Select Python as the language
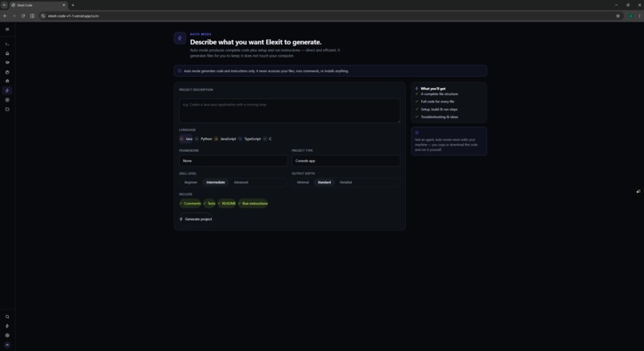Viewport: 644px width, 351px height. point(203,139)
